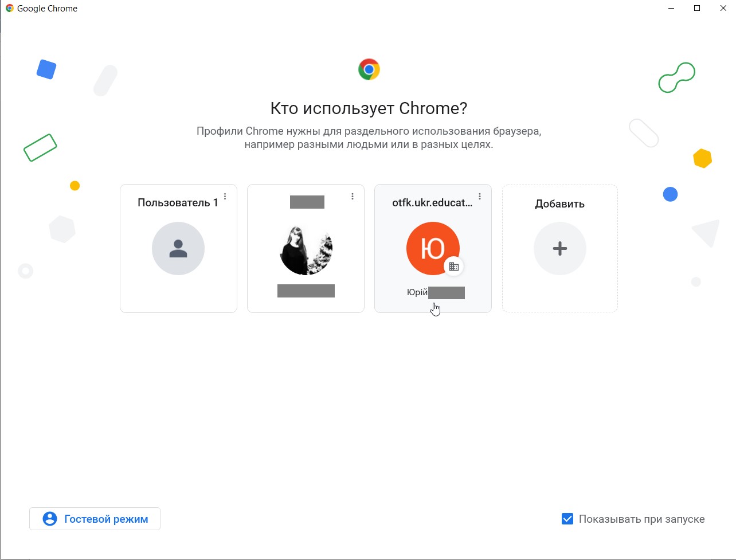Image resolution: width=736 pixels, height=560 pixels.
Task: Close the Google Chrome profile window
Action: (x=723, y=9)
